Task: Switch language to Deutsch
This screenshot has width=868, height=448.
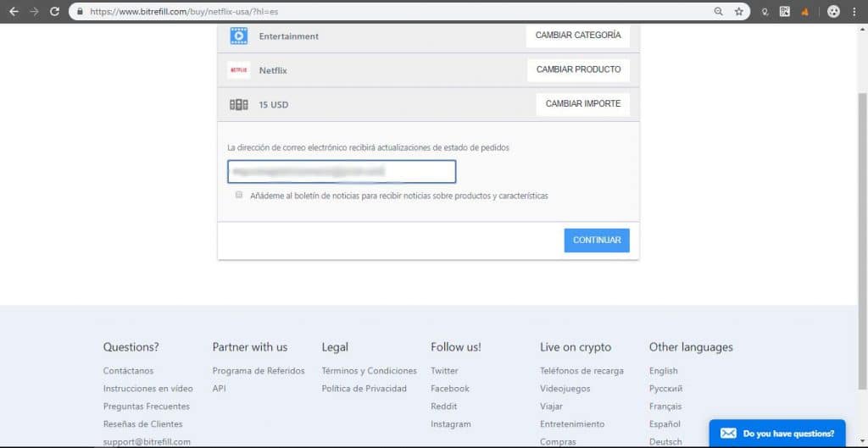Action: pyautogui.click(x=665, y=441)
